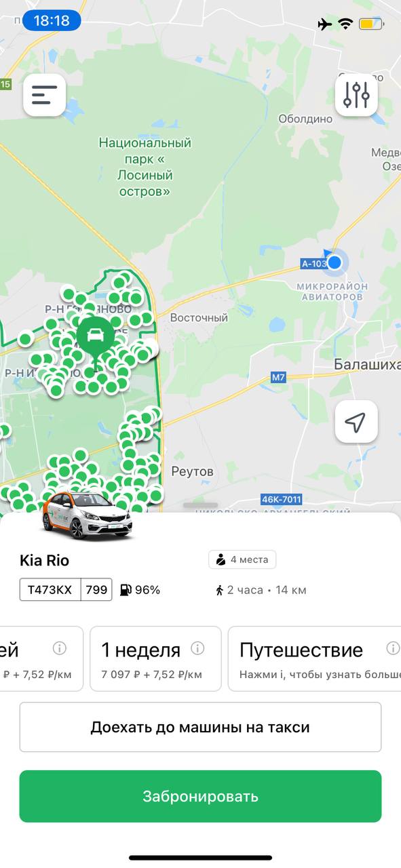The height and width of the screenshot is (868, 401).
Task: Tap the license plate Т473КХ 799
Action: point(65,590)
